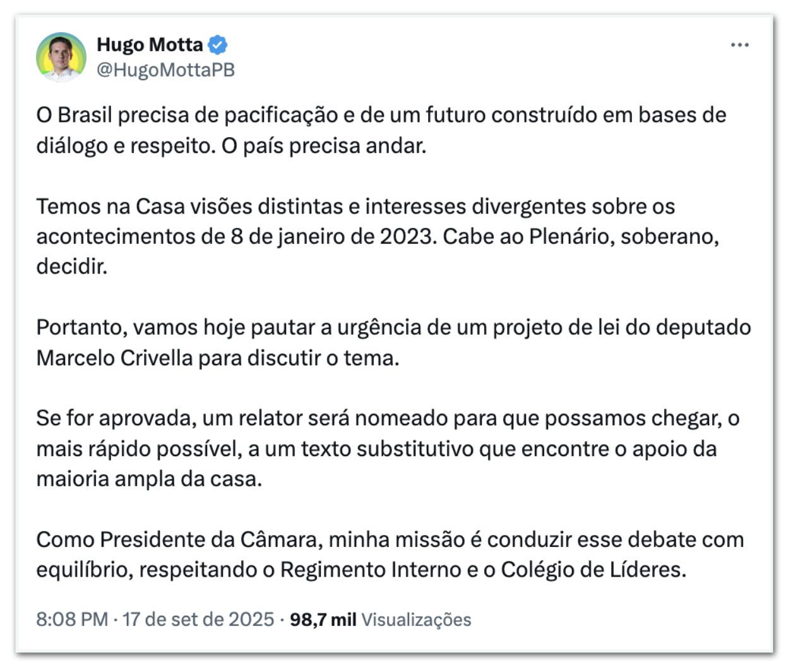
Task: Click the paragraph starting "O Brasil precisa"
Action: click(379, 130)
